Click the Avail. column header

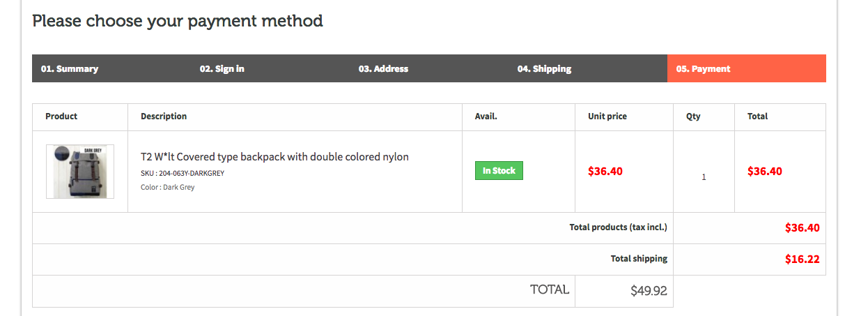pos(486,116)
